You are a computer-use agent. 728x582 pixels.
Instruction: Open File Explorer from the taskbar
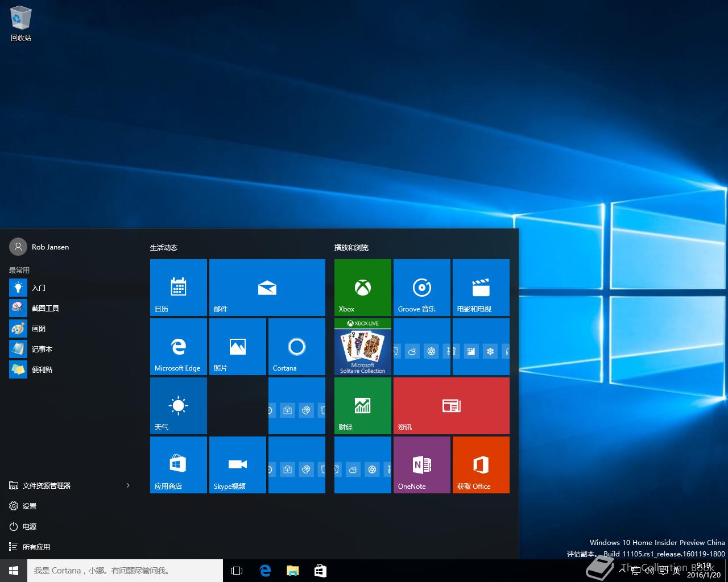(292, 571)
